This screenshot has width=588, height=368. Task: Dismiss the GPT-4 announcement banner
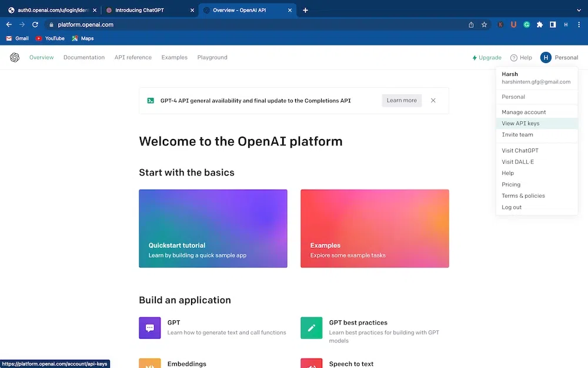click(433, 100)
